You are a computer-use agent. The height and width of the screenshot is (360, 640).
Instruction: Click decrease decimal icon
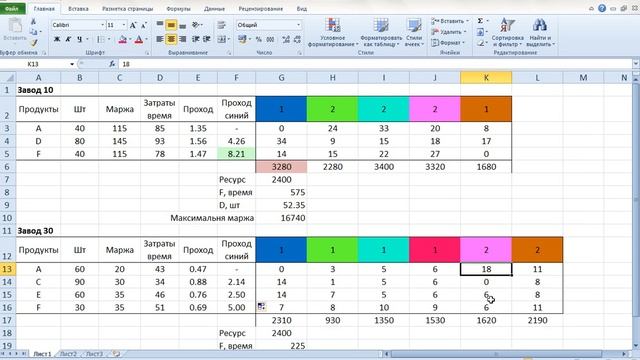297,39
